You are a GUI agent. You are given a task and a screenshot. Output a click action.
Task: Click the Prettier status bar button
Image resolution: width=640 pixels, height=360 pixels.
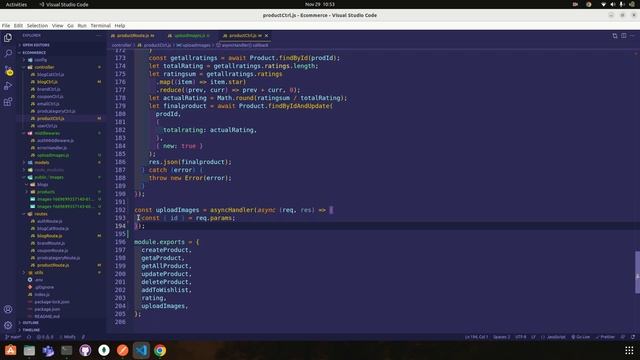click(605, 337)
